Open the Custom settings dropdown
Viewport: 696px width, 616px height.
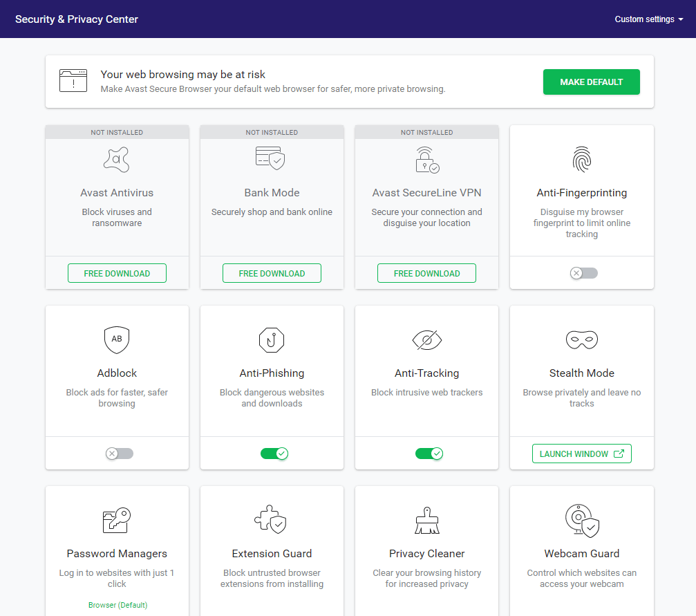tap(648, 19)
